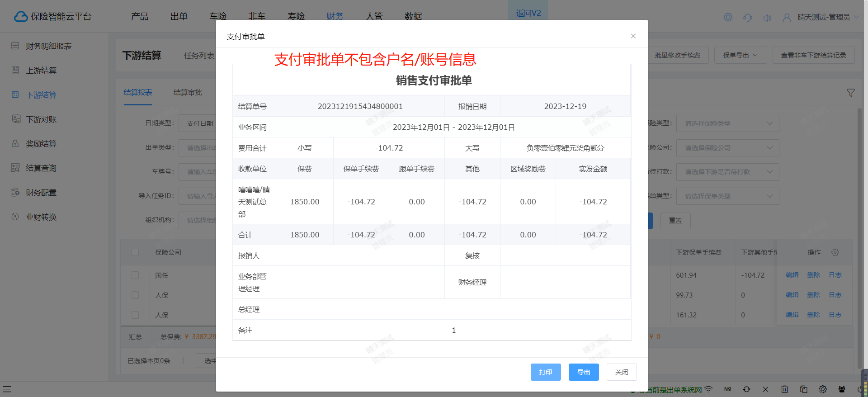Click 查看非车下游结算记录 button

[x=813, y=55]
